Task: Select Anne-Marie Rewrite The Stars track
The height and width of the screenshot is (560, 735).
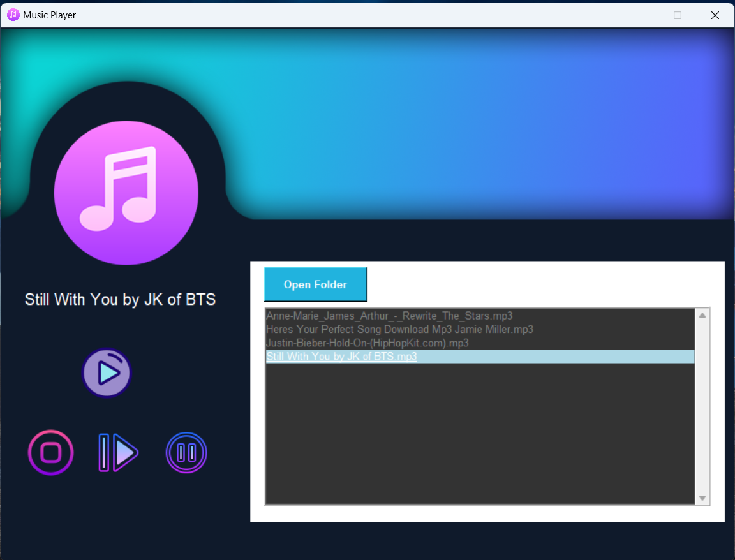Action: pyautogui.click(x=480, y=316)
